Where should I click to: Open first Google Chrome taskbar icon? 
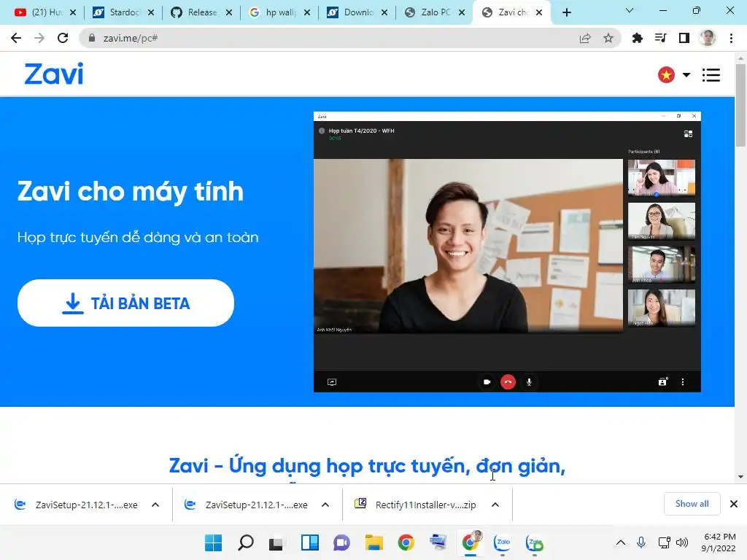coord(406,542)
